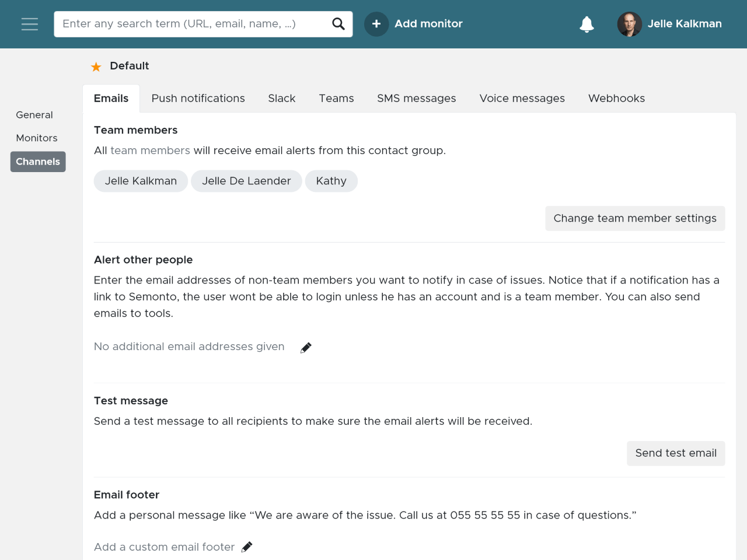Image resolution: width=747 pixels, height=560 pixels.
Task: Follow the team members link
Action: [x=150, y=150]
